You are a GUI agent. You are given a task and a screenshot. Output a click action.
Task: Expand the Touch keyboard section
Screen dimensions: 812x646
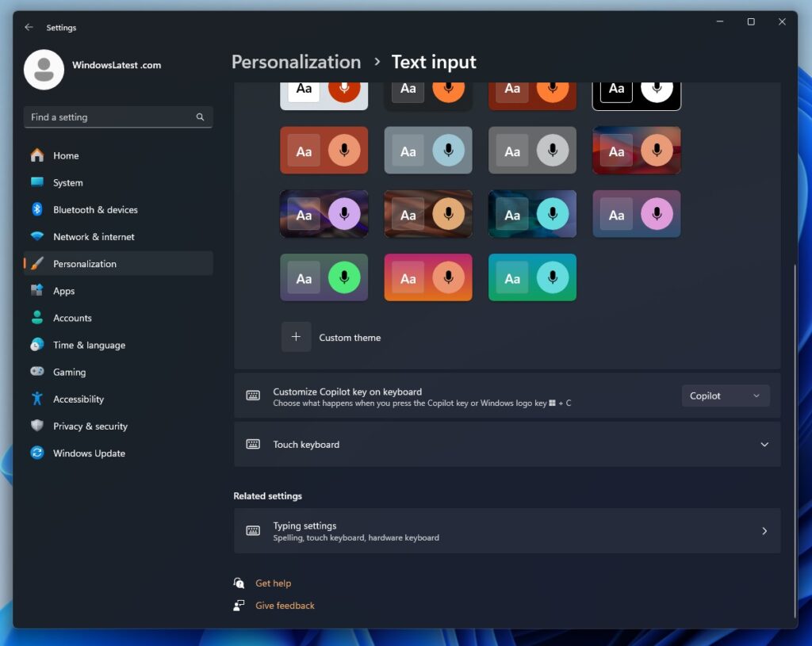[x=764, y=445]
